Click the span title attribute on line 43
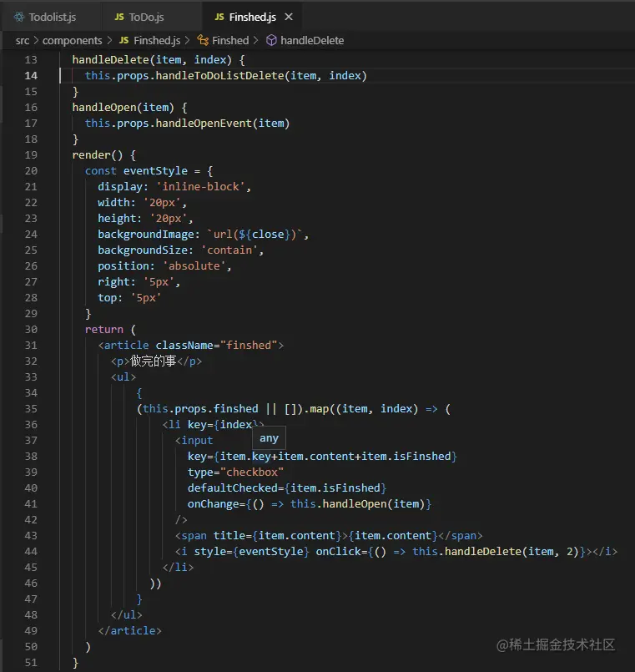This screenshot has height=672, width=635. click(x=277, y=536)
